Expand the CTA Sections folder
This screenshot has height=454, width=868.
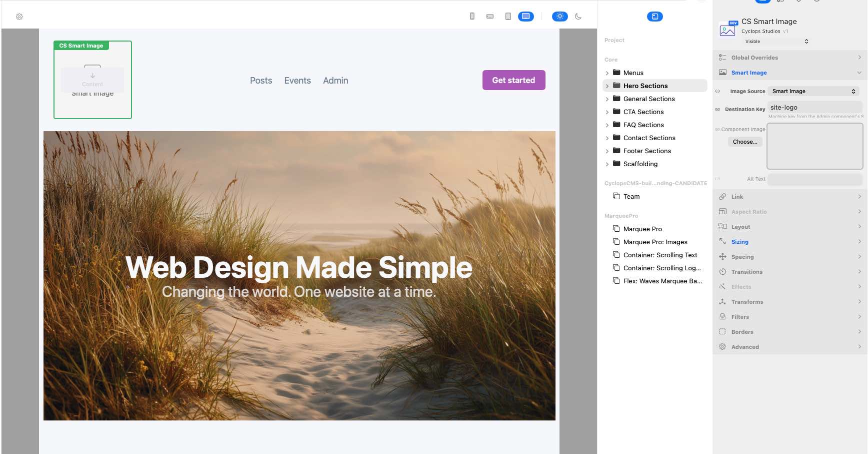[x=607, y=112]
